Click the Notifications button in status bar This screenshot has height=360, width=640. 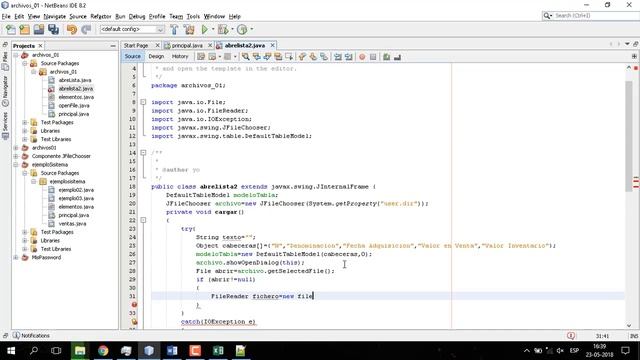coord(31,336)
